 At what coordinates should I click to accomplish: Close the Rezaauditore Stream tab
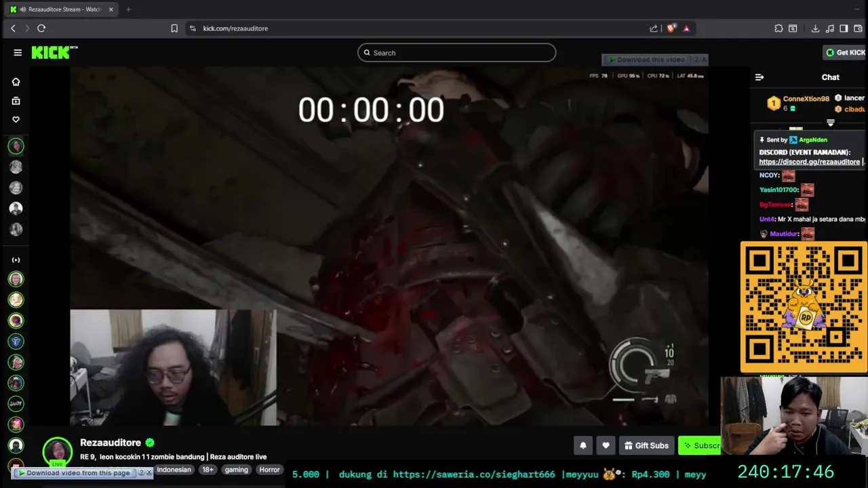tap(111, 9)
